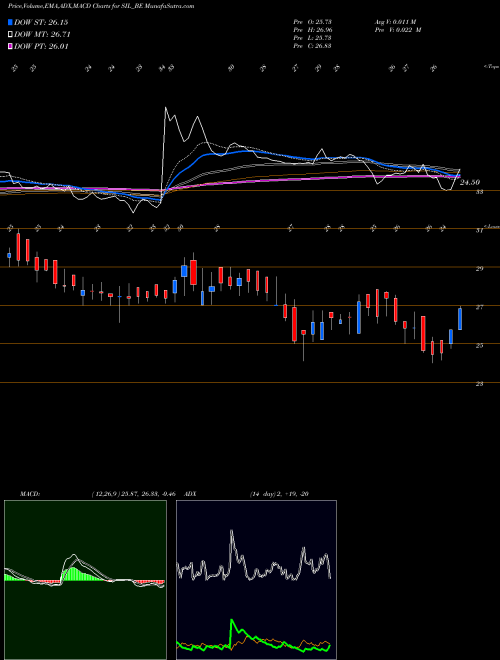The width and height of the screenshot is (500, 660).
Task: Click the 'Pre V: 0.022 M' value
Action: [x=397, y=30]
